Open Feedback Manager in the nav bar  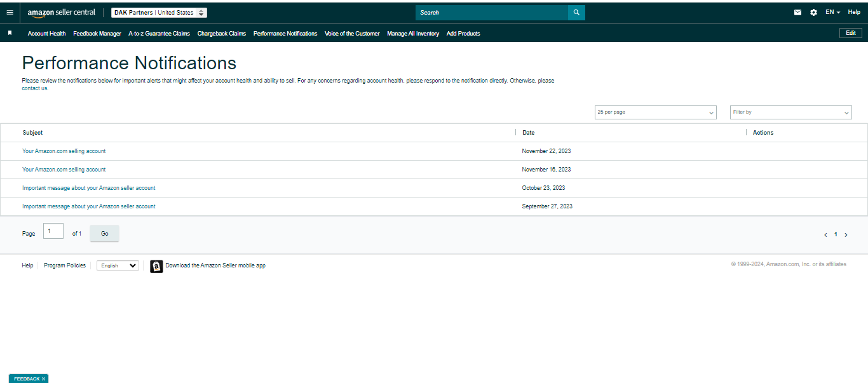click(x=97, y=34)
